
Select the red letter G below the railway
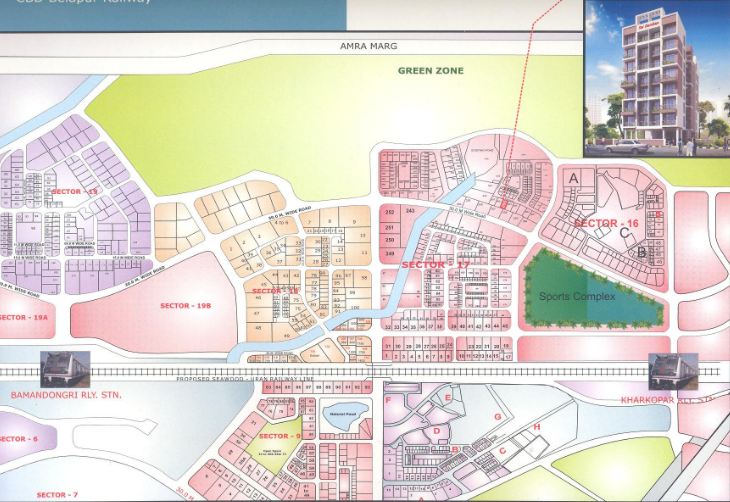[x=498, y=417]
